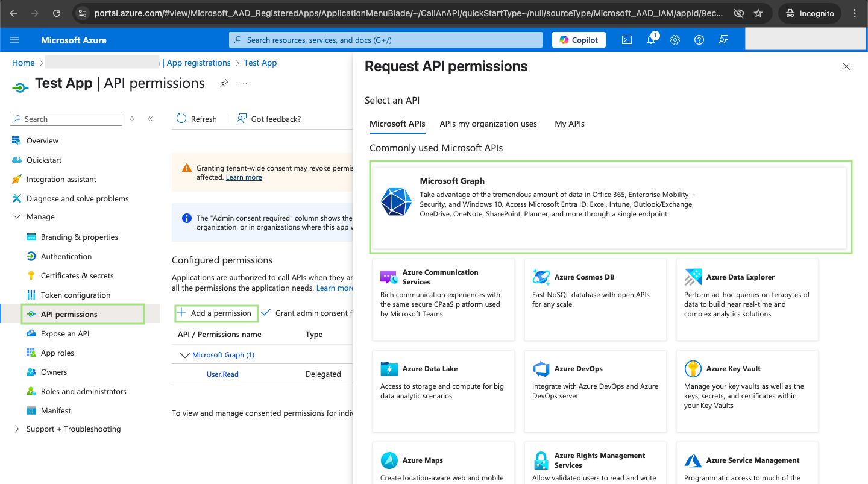Reload the page in browser
The width and height of the screenshot is (868, 484).
tap(57, 13)
